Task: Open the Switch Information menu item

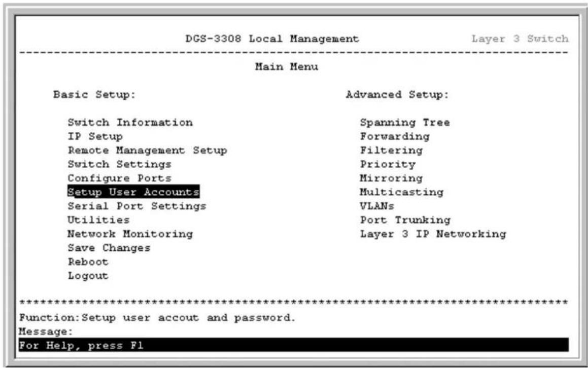Action: 130,123
